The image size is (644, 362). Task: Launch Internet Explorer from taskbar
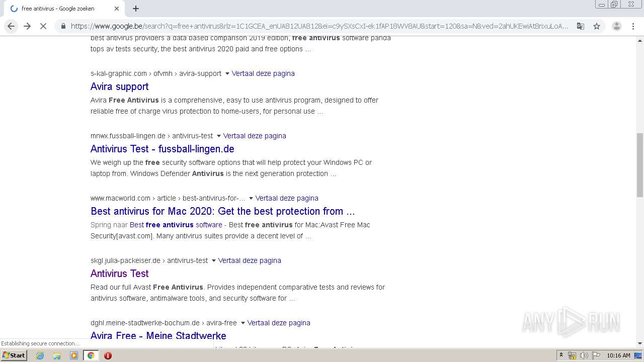click(x=40, y=355)
